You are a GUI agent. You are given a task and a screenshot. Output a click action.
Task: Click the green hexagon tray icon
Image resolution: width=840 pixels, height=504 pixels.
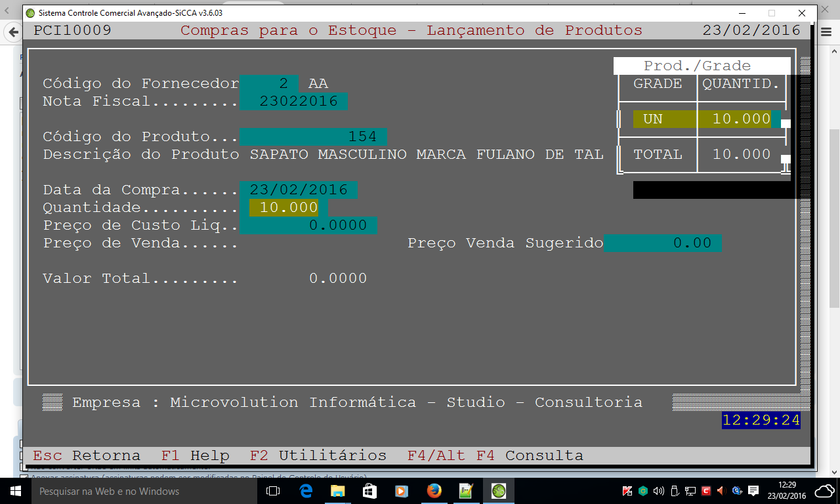coord(643,491)
